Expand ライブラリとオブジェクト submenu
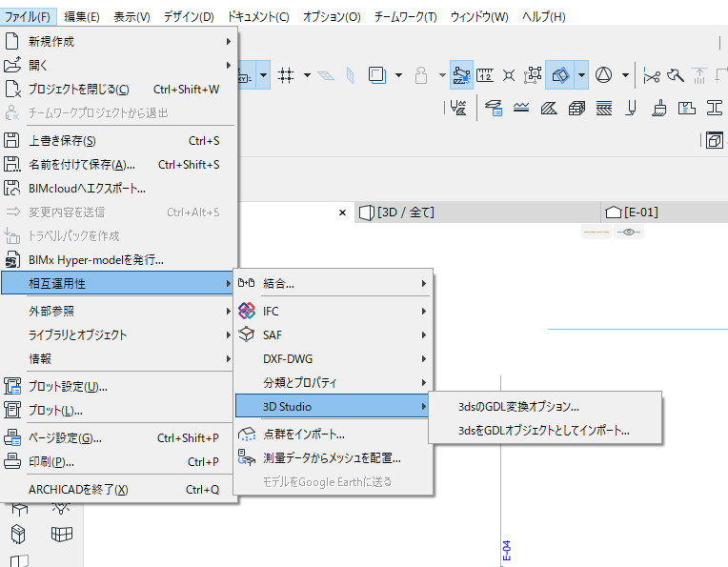 click(x=118, y=334)
